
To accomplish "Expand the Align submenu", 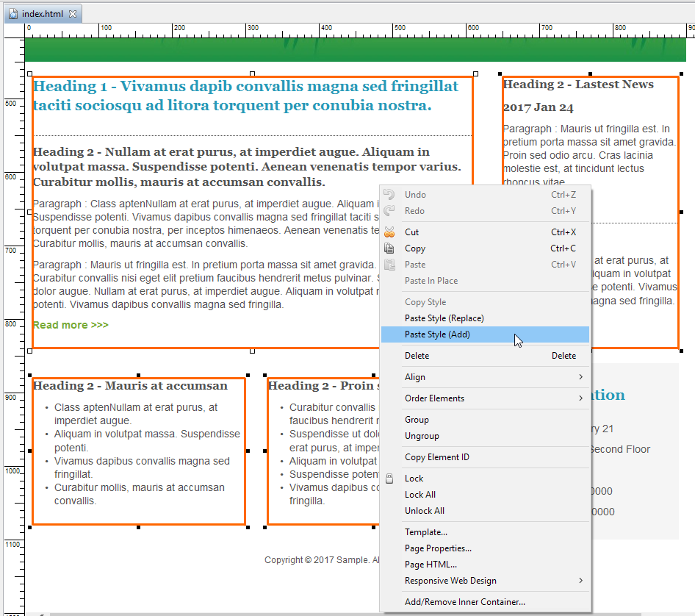I will (486, 377).
